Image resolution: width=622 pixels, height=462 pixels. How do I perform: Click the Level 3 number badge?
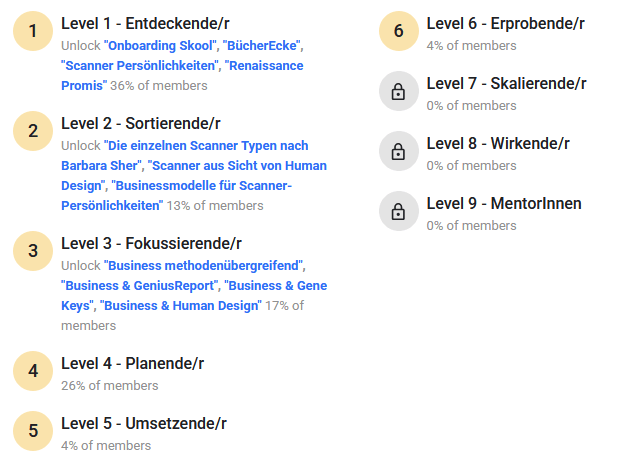pyautogui.click(x=33, y=252)
